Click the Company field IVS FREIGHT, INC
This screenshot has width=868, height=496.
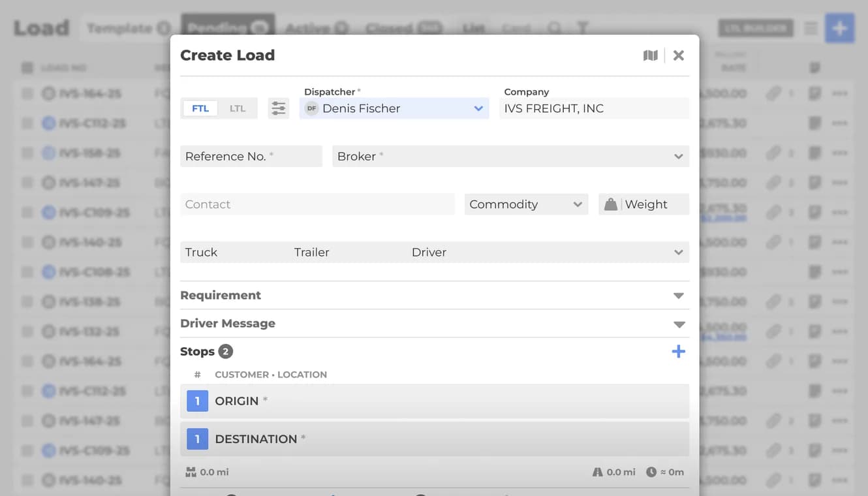(x=594, y=108)
